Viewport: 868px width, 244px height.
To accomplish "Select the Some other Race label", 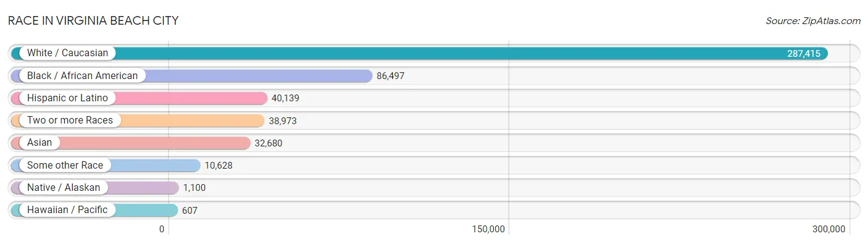I will tap(65, 166).
